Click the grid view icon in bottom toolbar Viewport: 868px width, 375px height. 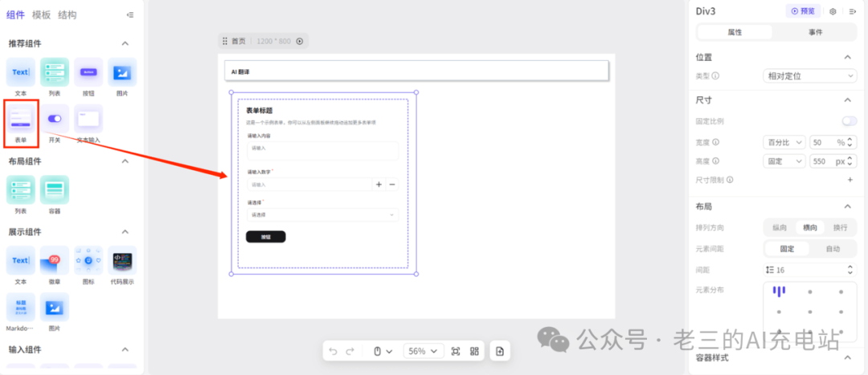[474, 351]
